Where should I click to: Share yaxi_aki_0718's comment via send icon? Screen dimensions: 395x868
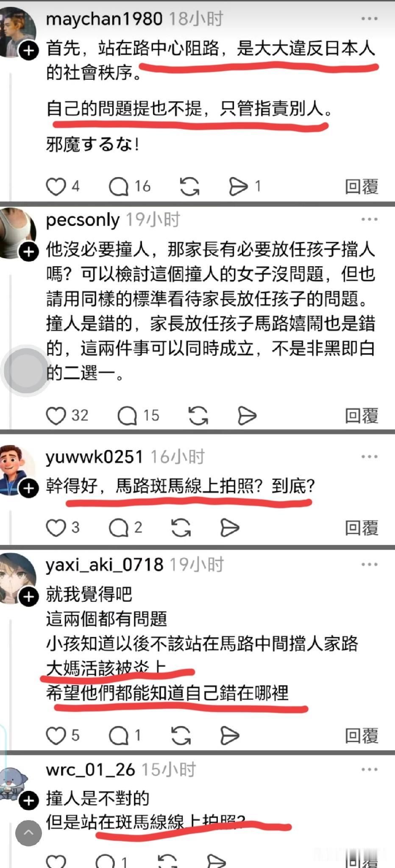(230, 735)
